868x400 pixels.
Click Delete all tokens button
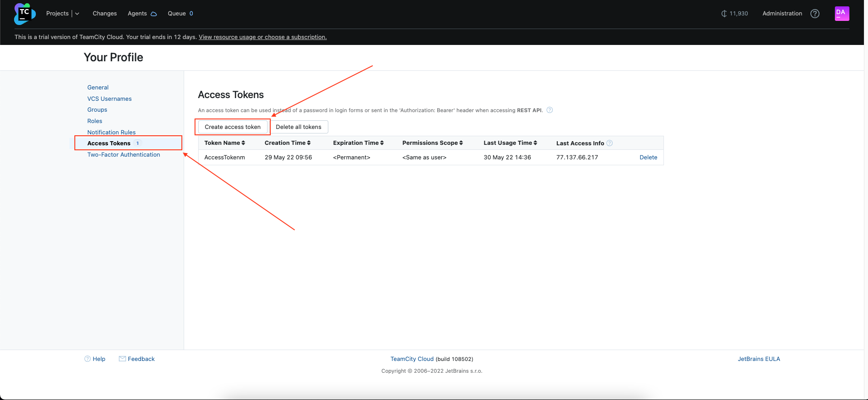298,127
